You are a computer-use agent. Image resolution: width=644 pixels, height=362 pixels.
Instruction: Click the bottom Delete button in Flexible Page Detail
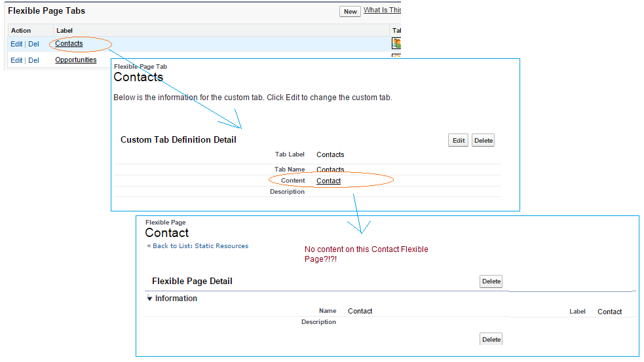click(491, 339)
